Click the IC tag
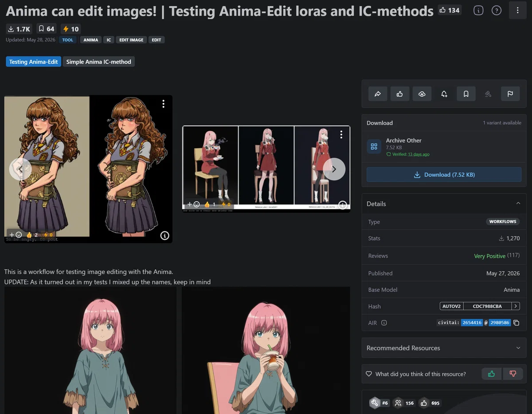Image resolution: width=532 pixels, height=414 pixels. coord(109,40)
